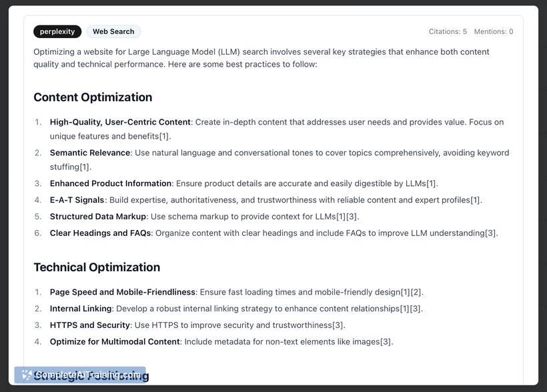Click citation [3] on HTTPS and Security line

click(x=339, y=325)
